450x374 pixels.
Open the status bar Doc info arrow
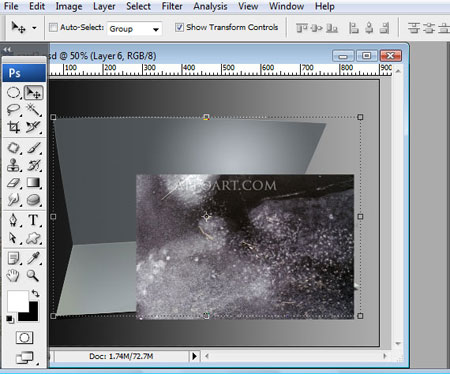coord(194,356)
